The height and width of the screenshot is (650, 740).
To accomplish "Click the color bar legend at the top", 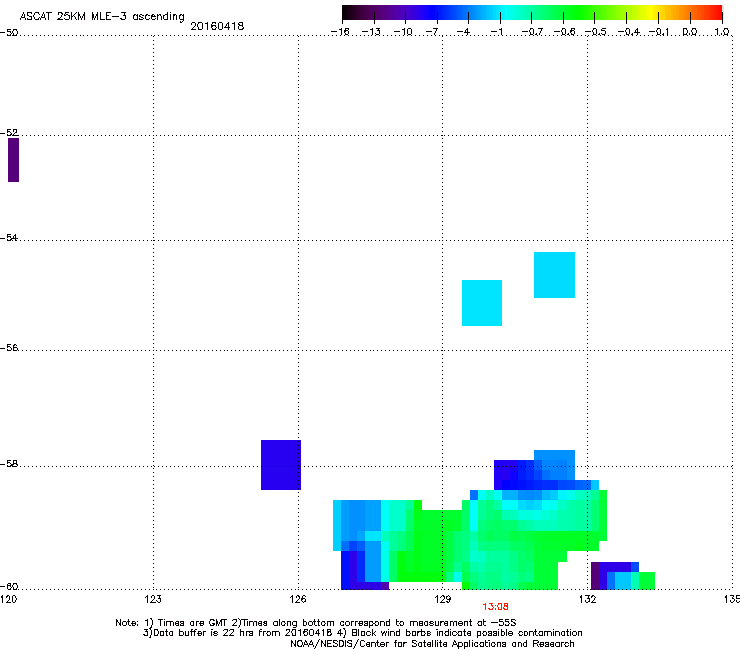I will click(x=532, y=13).
